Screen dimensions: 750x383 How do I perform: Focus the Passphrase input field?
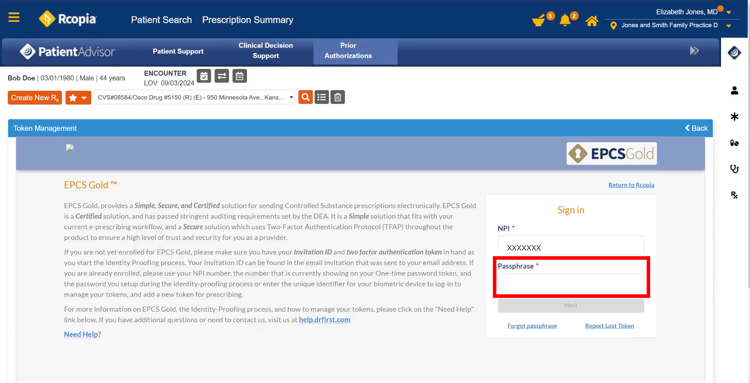pyautogui.click(x=571, y=284)
